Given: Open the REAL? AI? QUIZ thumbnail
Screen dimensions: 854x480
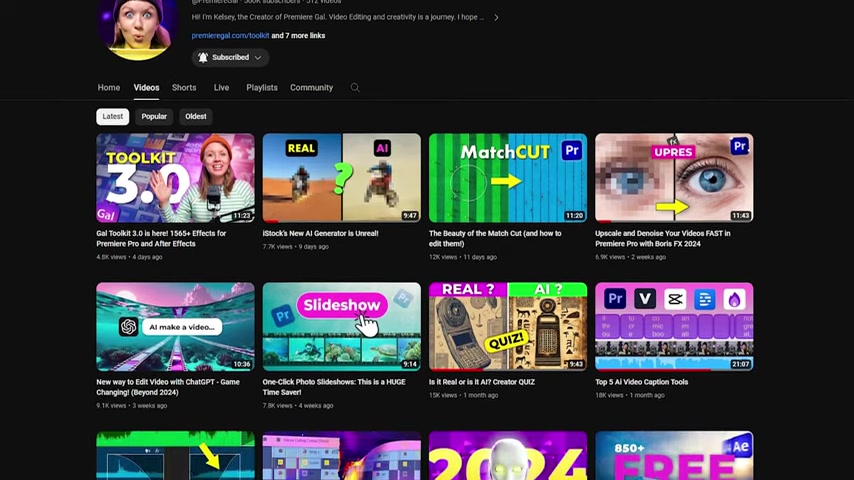Looking at the screenshot, I should pyautogui.click(x=508, y=327).
